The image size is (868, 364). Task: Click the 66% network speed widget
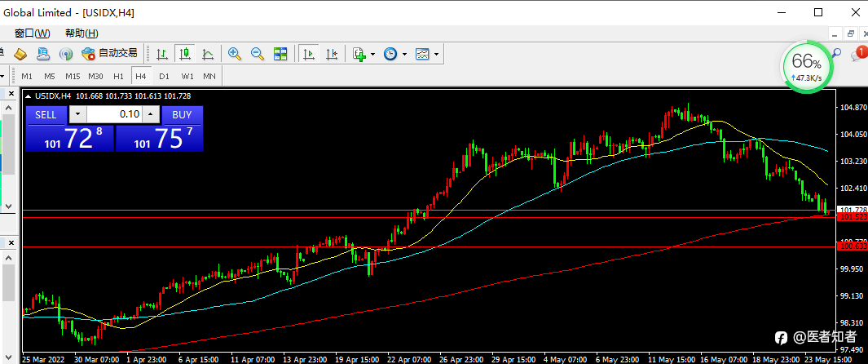coord(806,66)
